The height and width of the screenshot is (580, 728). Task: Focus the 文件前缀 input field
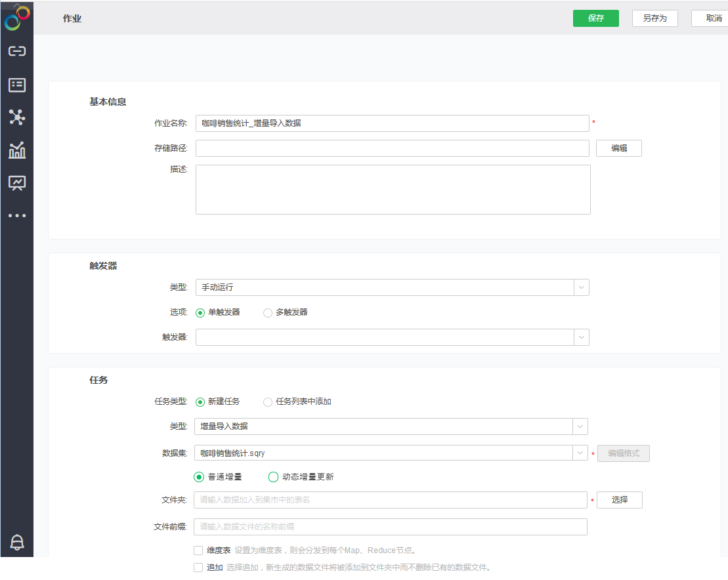pyautogui.click(x=391, y=527)
